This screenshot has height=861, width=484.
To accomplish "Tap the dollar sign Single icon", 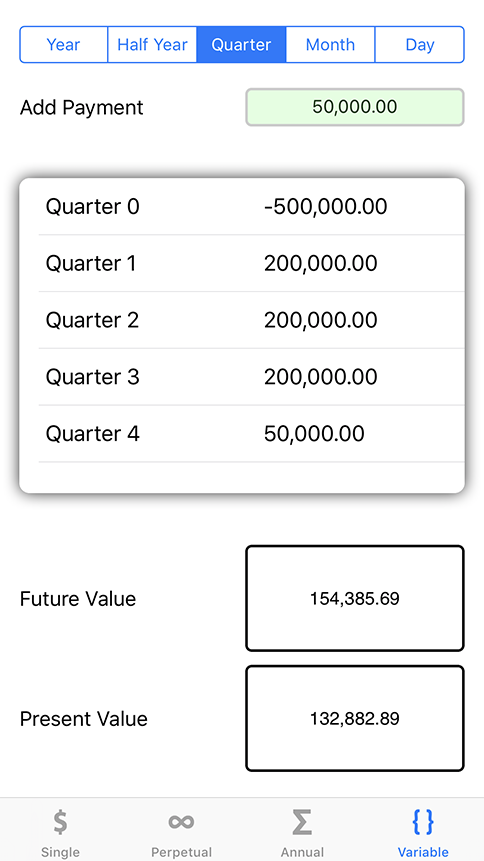I will (60, 822).
